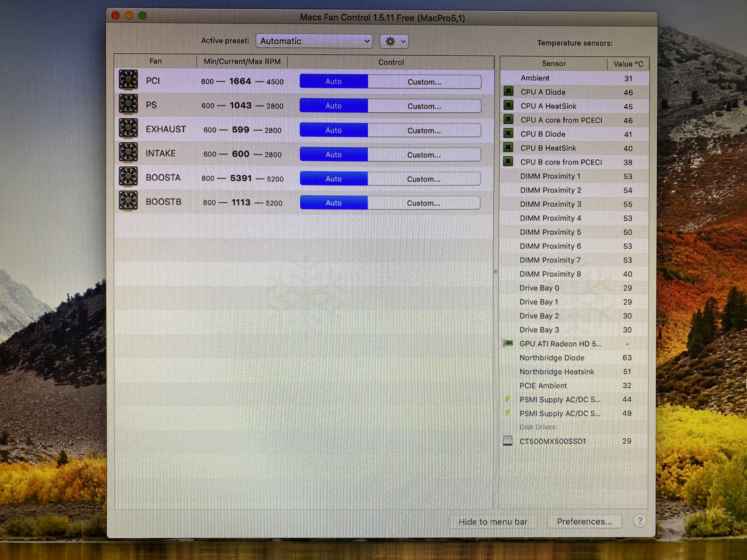
Task: Click the splitter handle between fan and sensor panels
Action: click(496, 272)
